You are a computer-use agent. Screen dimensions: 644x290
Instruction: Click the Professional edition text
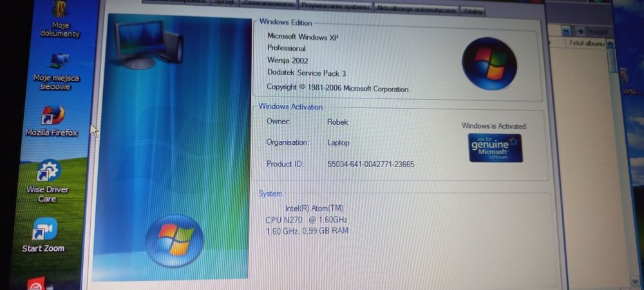[287, 48]
